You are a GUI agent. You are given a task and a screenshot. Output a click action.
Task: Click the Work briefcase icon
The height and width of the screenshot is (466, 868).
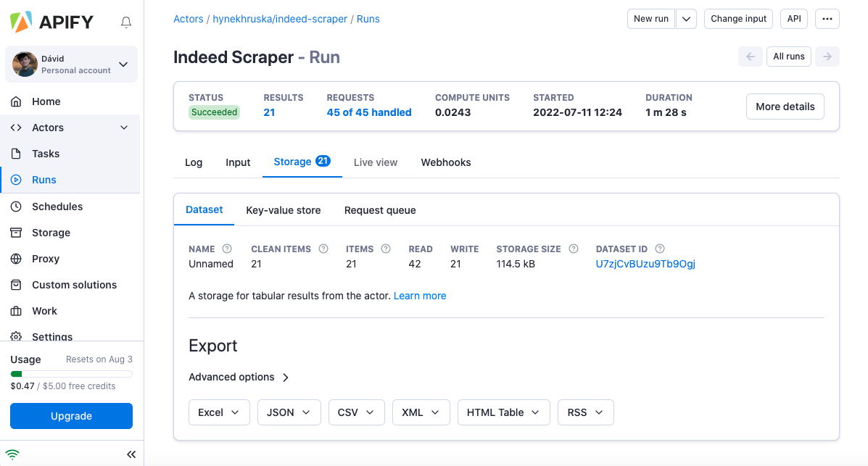pyautogui.click(x=16, y=310)
